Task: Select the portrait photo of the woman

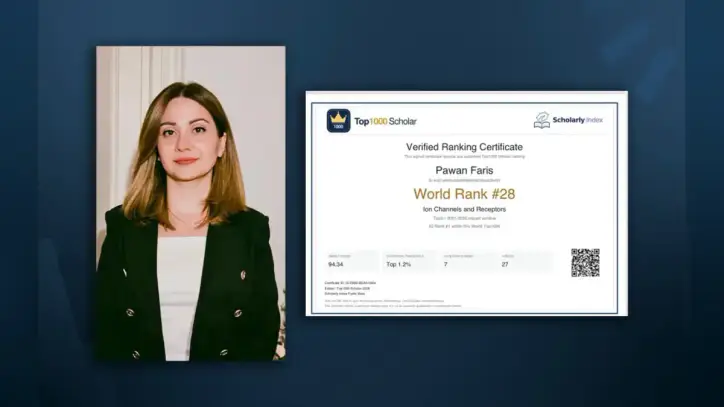Action: pyautogui.click(x=191, y=203)
